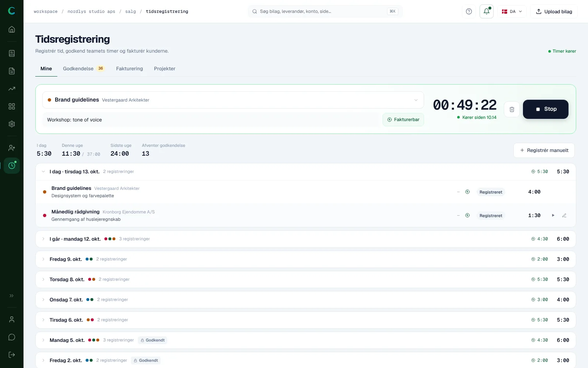Resume timer for Månedlig rådgivning entry
The width and height of the screenshot is (588, 368).
point(553,215)
